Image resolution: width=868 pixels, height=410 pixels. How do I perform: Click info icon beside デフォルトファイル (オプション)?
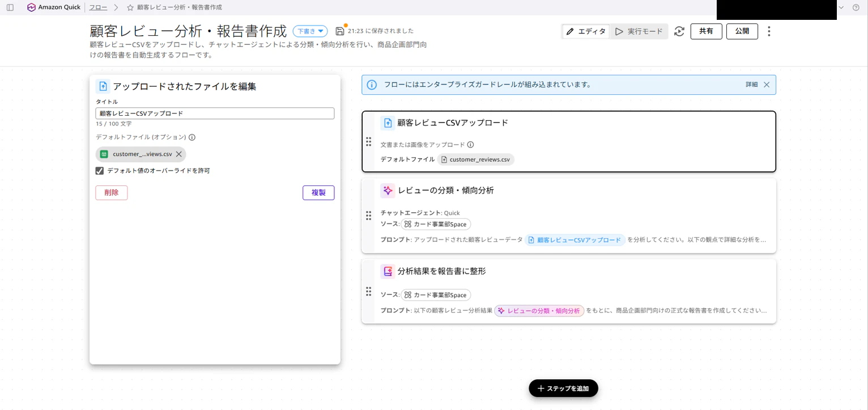point(192,137)
